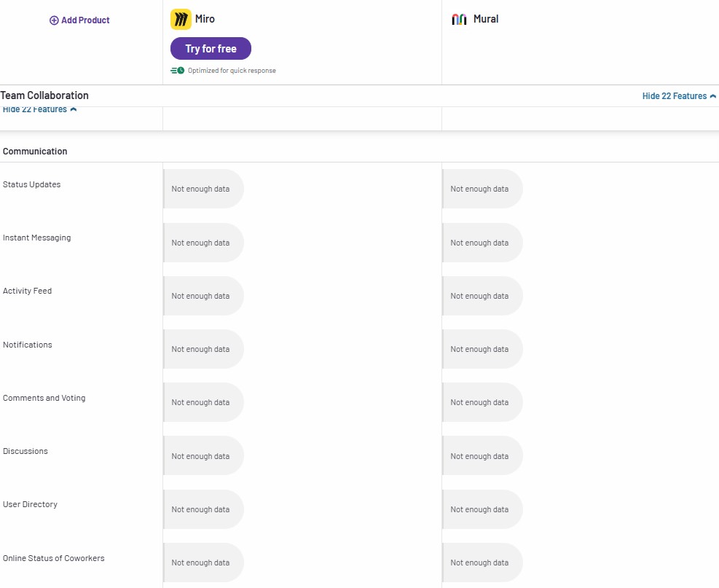This screenshot has width=719, height=588.
Task: Click the plus icon beside Add Product
Action: click(x=54, y=20)
